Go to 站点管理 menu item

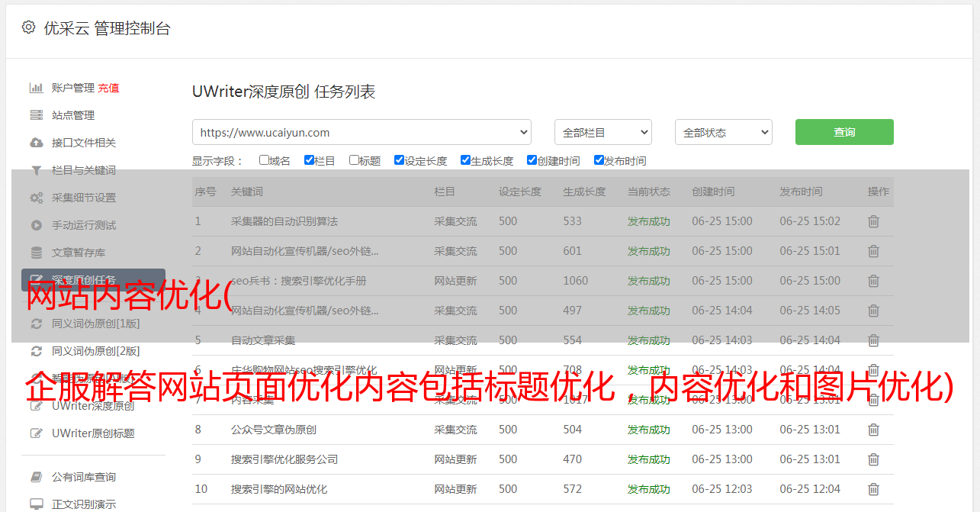point(73,115)
